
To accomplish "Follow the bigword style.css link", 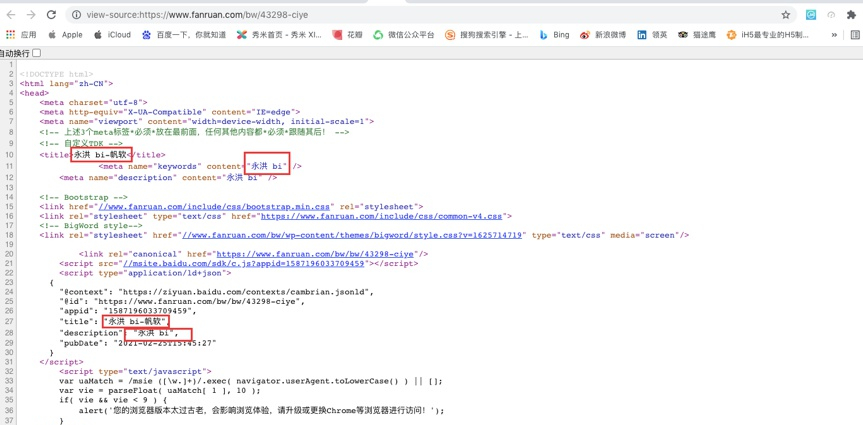I will click(352, 235).
